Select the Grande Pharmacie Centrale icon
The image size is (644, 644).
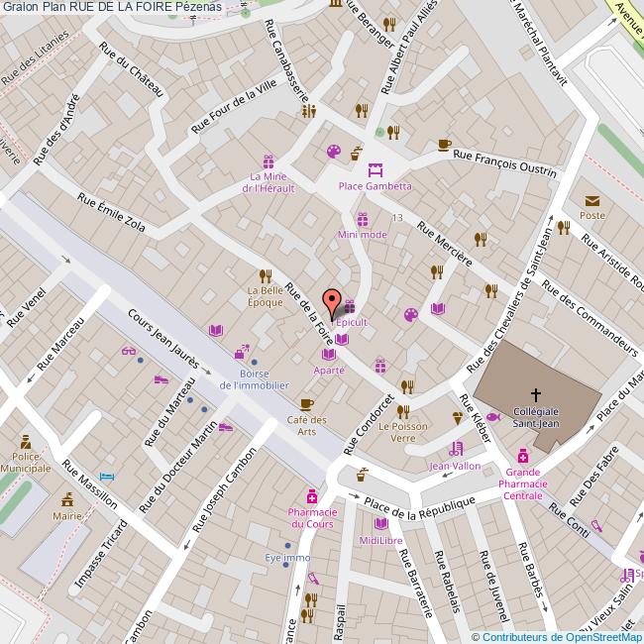[x=522, y=457]
